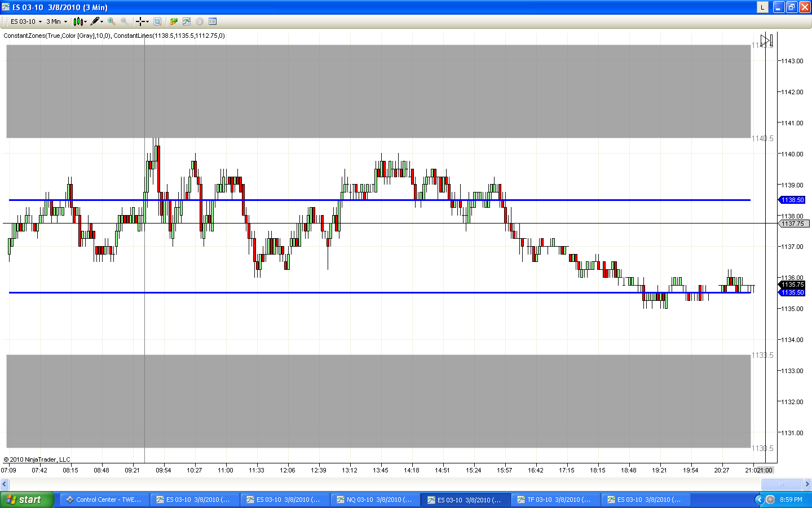Click the grayed strategies coin icon
The image size is (812, 508).
pyautogui.click(x=200, y=21)
